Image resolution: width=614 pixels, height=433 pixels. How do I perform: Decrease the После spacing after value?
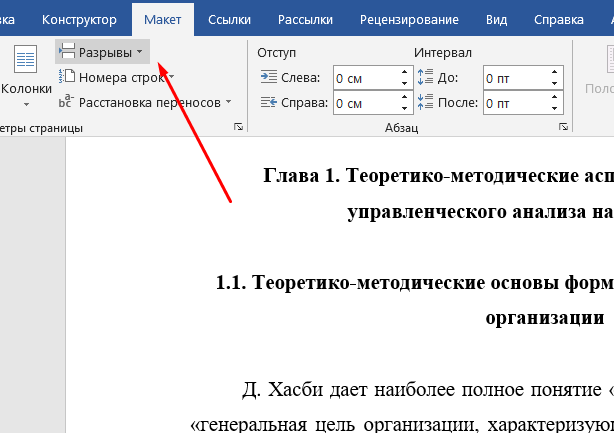pos(554,108)
